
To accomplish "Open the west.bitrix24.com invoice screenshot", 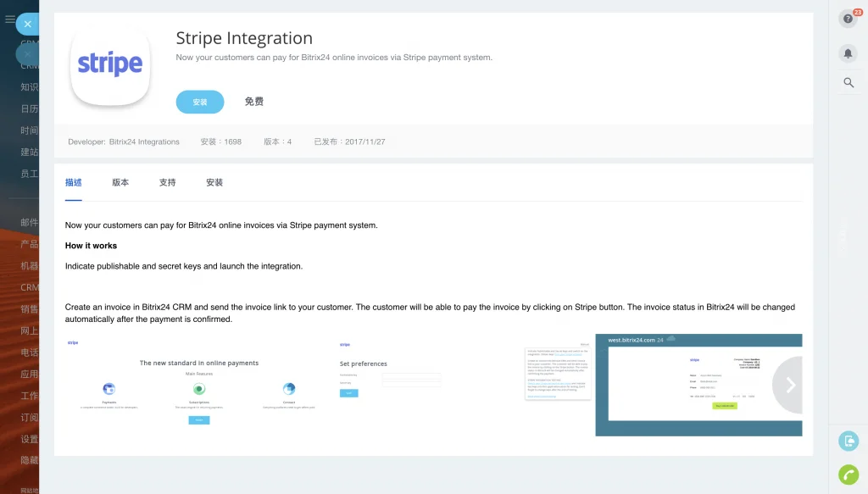I will (698, 385).
